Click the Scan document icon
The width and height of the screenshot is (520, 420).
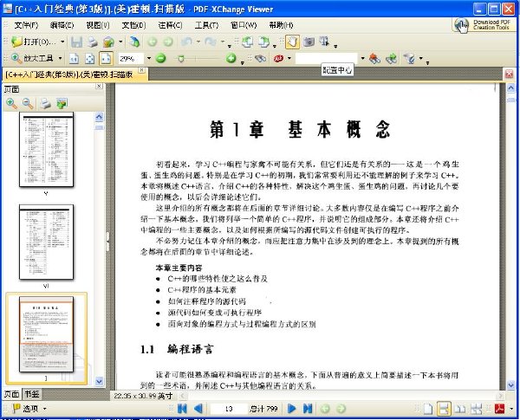pos(134,42)
